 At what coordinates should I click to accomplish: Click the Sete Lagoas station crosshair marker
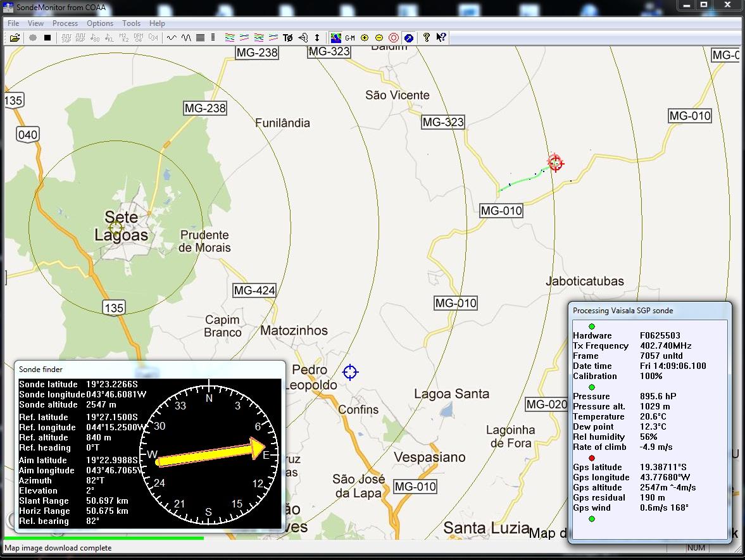coord(116,228)
